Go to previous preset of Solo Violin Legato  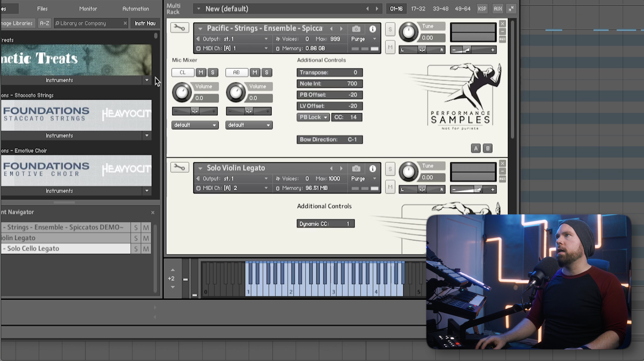pyautogui.click(x=332, y=168)
